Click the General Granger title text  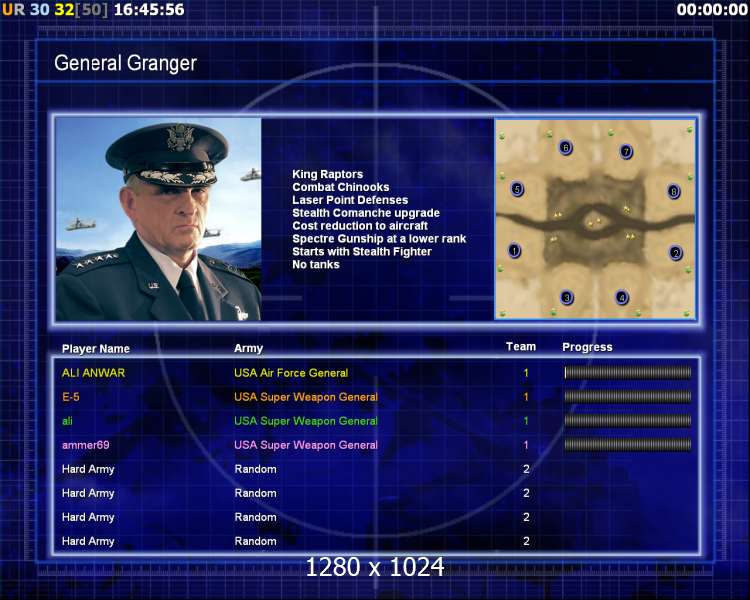[125, 63]
